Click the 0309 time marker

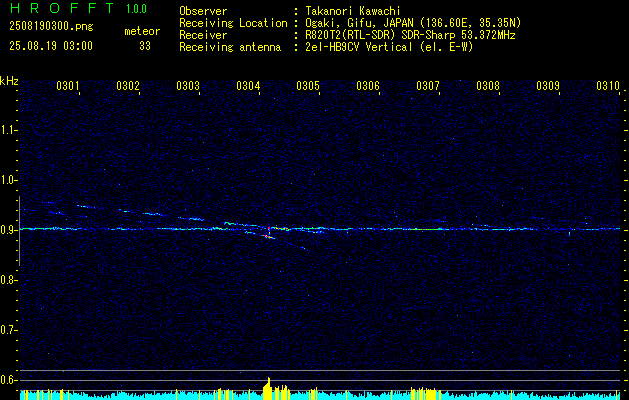tap(548, 85)
